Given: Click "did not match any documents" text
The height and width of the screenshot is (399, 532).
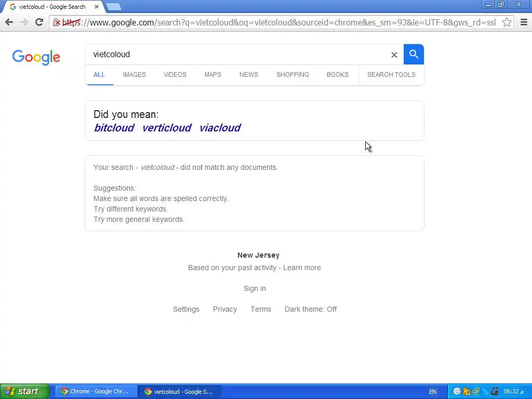Looking at the screenshot, I should coord(229,168).
